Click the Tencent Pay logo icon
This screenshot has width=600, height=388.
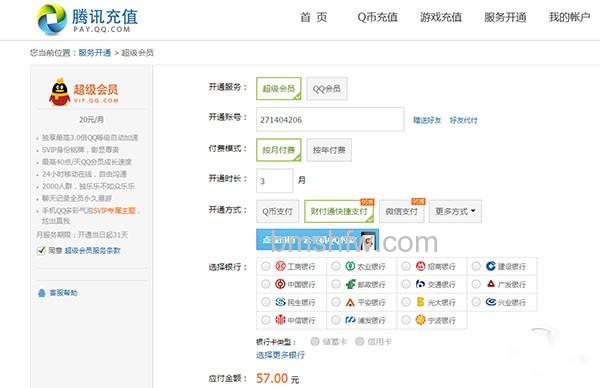(52, 19)
